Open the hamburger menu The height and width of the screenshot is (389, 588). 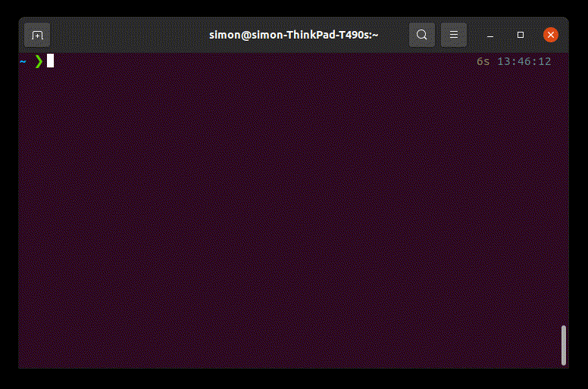click(x=454, y=35)
